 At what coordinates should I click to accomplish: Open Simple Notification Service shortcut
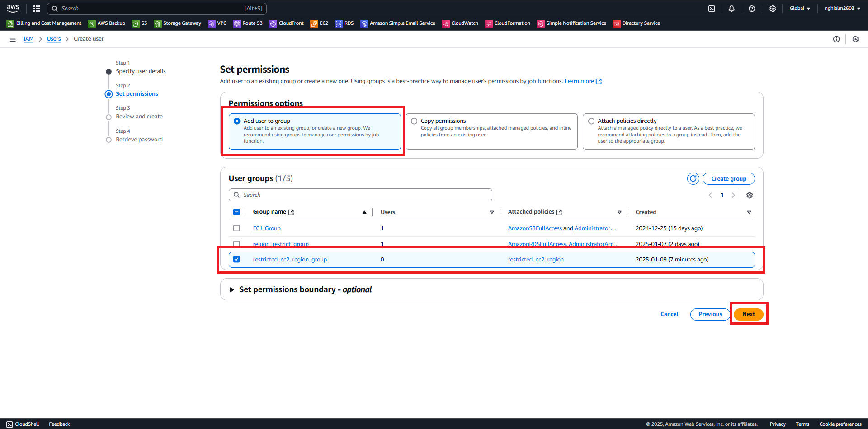coord(572,23)
